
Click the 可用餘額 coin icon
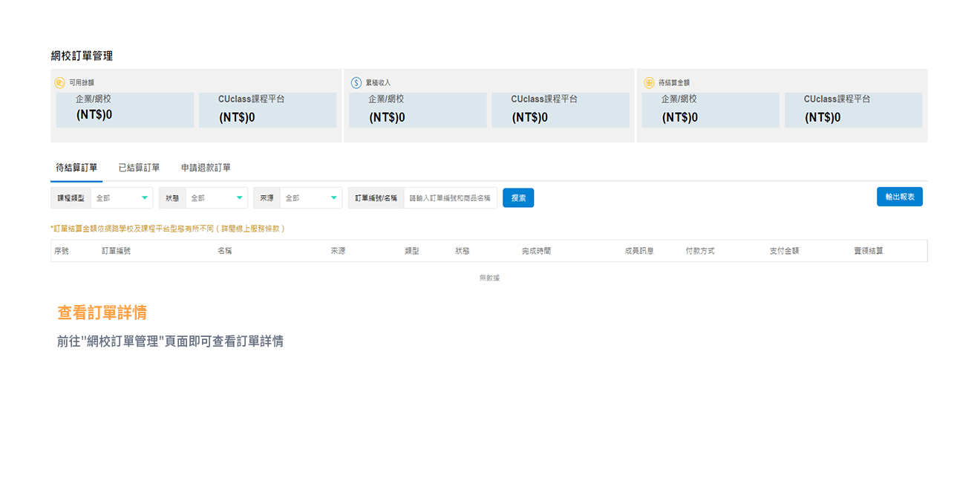[x=59, y=82]
